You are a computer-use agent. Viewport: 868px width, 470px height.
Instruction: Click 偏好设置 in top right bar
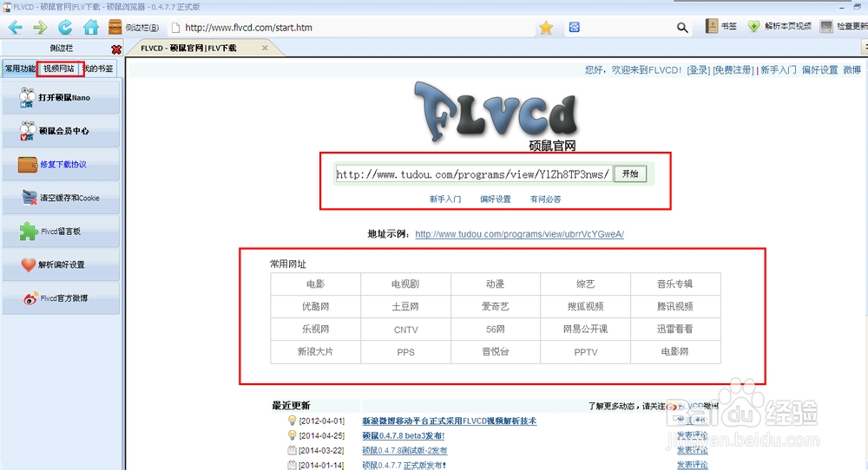pos(820,69)
